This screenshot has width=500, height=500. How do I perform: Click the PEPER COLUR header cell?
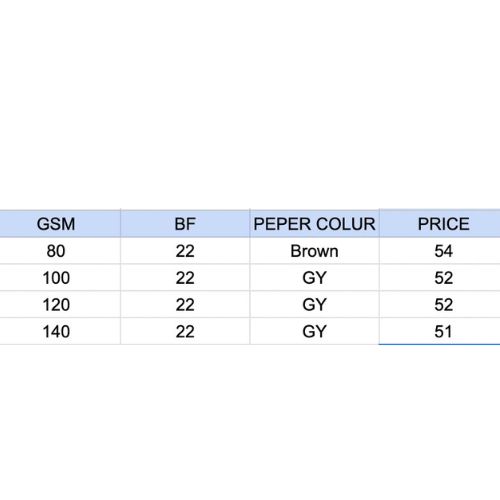coord(314,224)
